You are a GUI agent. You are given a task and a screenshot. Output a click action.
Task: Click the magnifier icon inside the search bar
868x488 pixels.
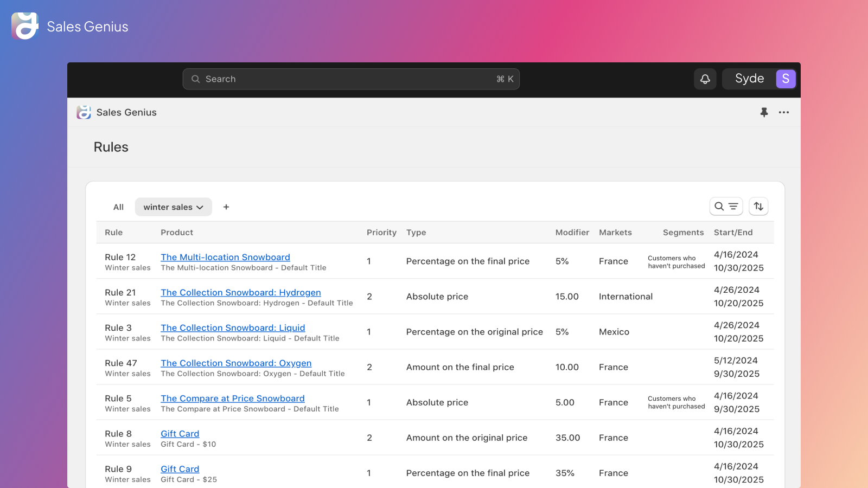195,79
